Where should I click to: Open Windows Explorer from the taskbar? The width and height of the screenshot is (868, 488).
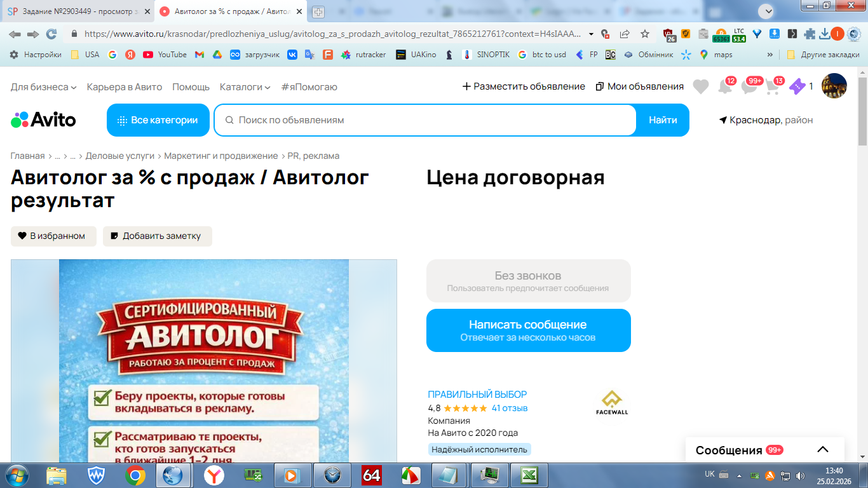pyautogui.click(x=57, y=475)
